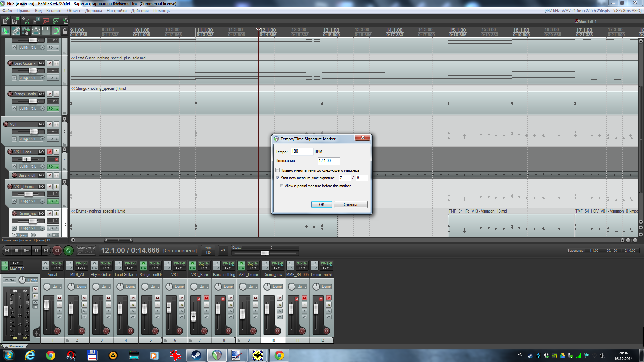Toggle the grid lines toolbar icon

pyautogui.click(x=46, y=31)
